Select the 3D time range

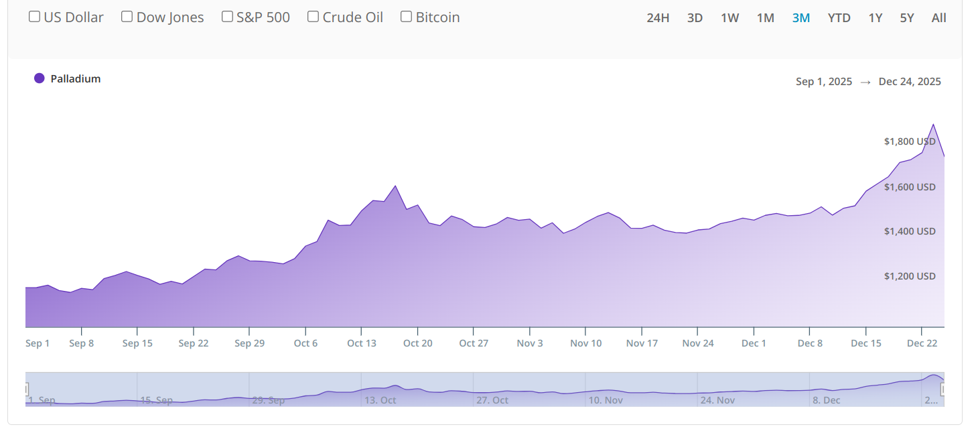695,18
